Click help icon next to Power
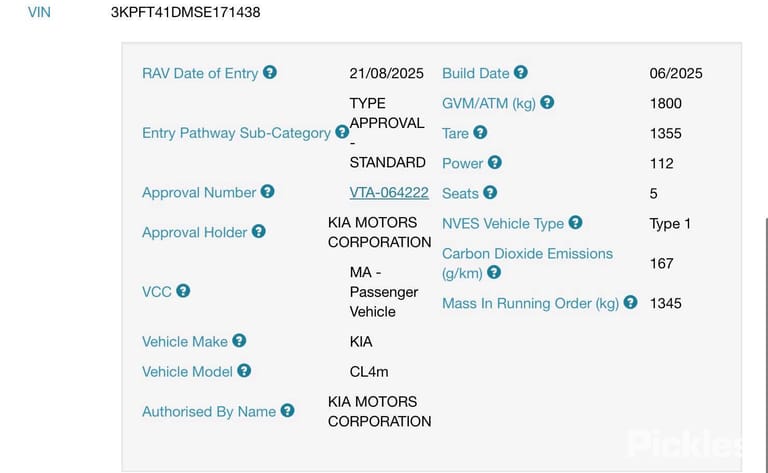This screenshot has width=768, height=473. [x=495, y=162]
